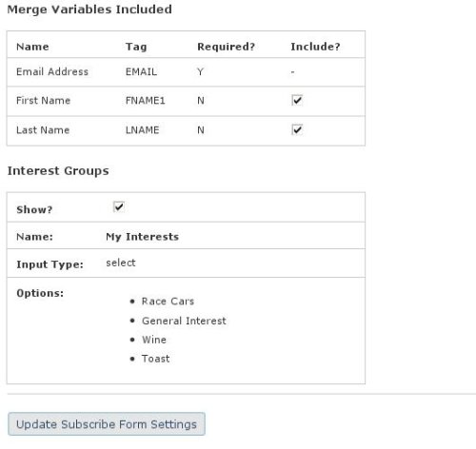Uncheck the First Name include checkbox
The height and width of the screenshot is (449, 476).
click(297, 100)
